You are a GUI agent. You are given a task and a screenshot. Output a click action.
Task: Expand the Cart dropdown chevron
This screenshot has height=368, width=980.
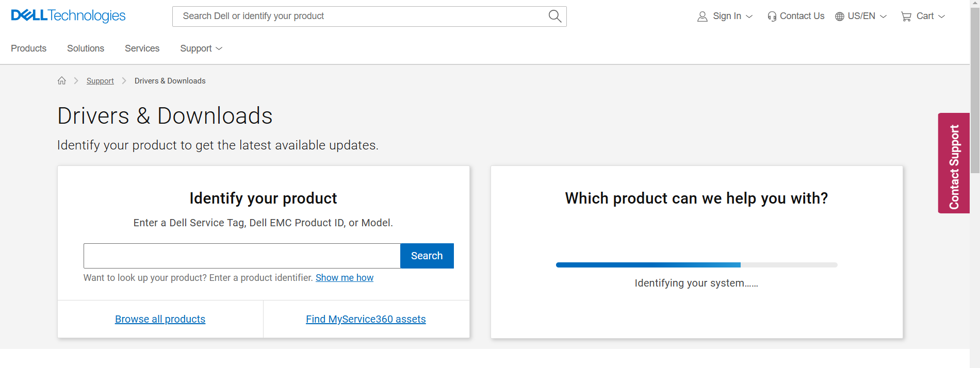tap(941, 16)
